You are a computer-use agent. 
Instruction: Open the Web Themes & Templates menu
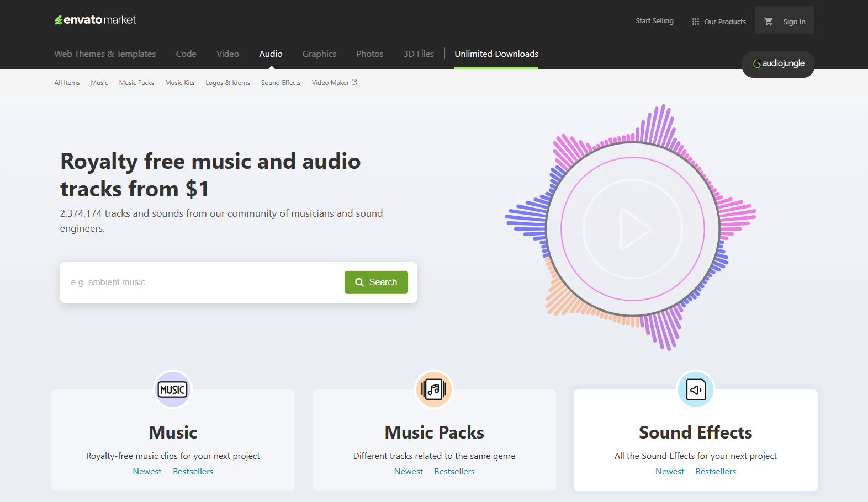click(105, 54)
